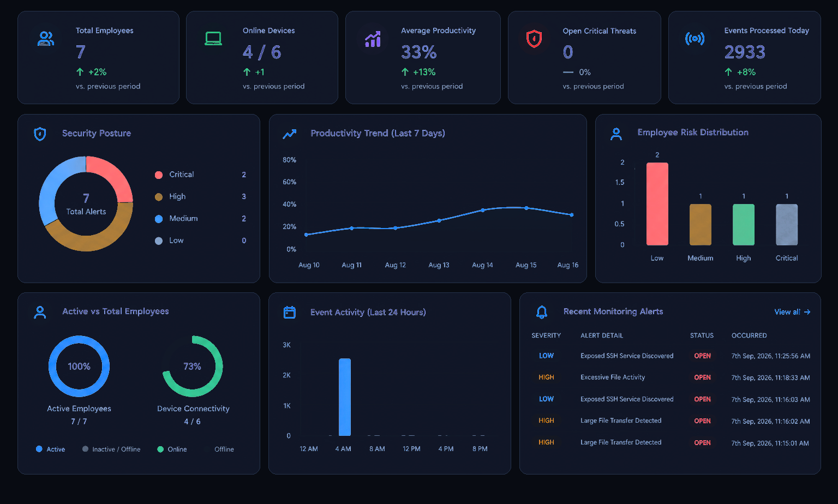Click the red Critical donut segment

pyautogui.click(x=113, y=175)
